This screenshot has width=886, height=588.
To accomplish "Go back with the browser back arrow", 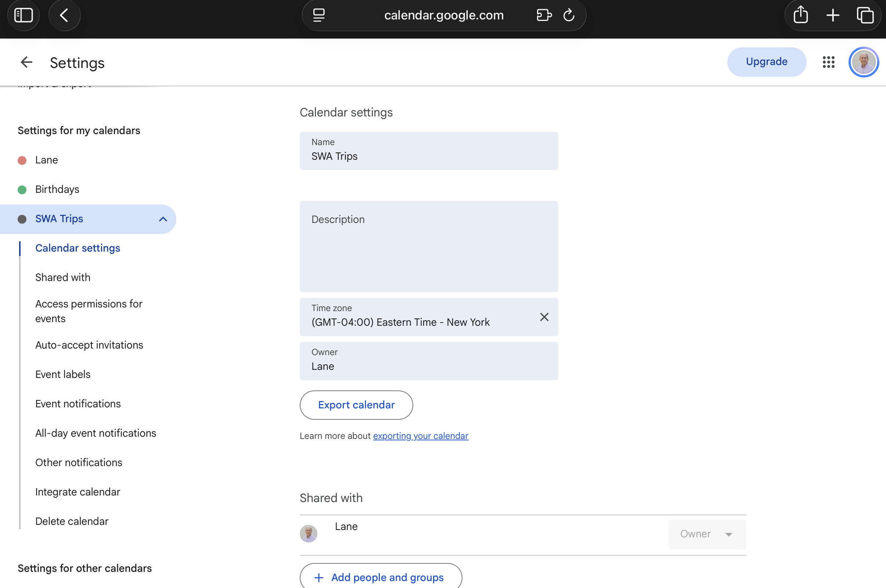I will coord(64,15).
